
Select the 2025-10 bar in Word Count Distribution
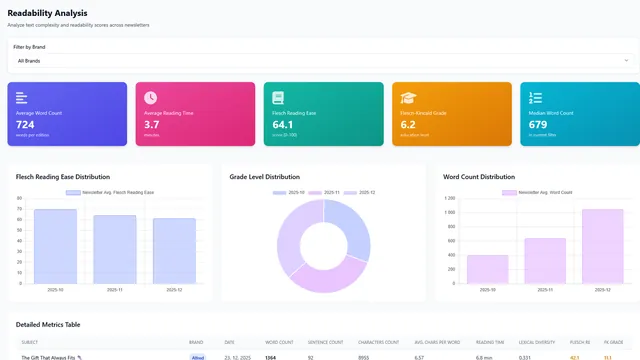[487, 269]
